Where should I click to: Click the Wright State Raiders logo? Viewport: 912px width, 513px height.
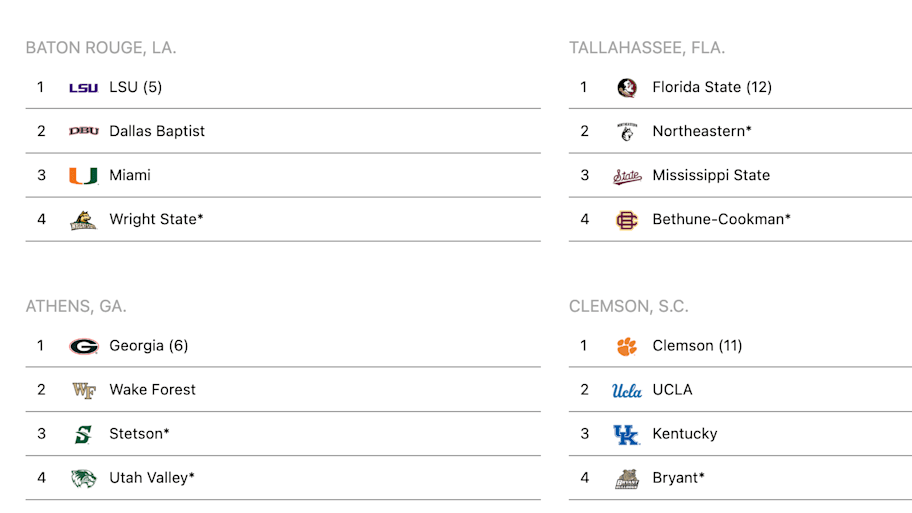83,220
